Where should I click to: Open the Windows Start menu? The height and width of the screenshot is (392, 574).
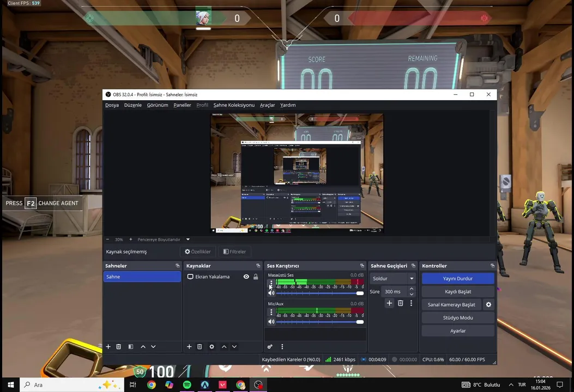click(10, 385)
